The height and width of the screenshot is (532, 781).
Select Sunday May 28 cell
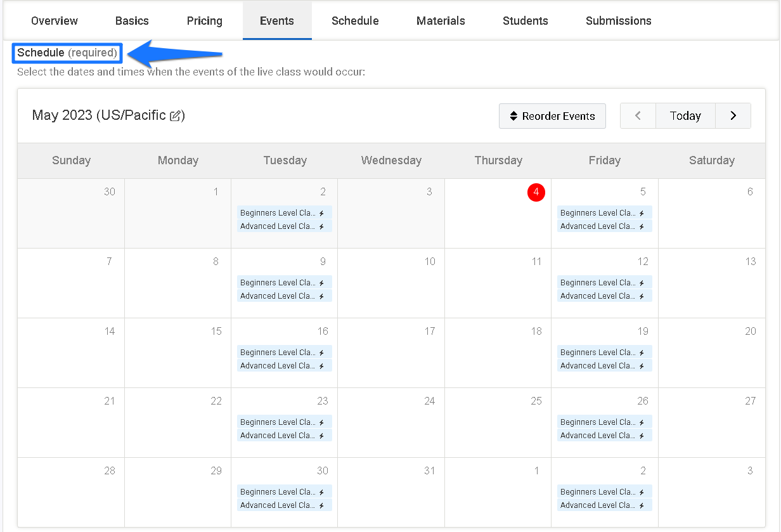tap(71, 492)
